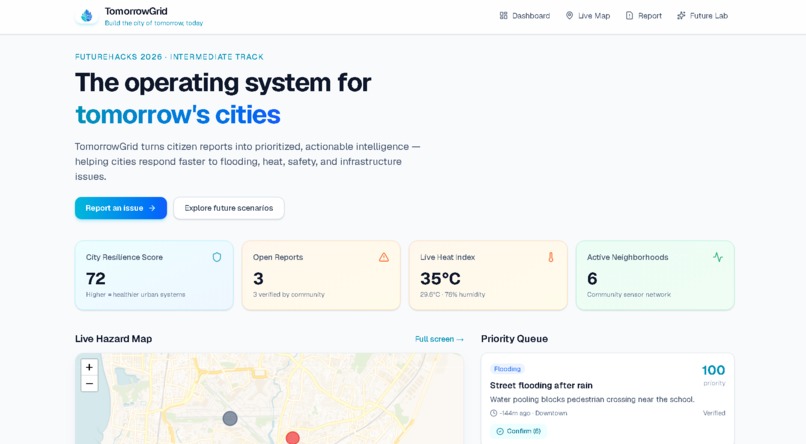Screen dimensions: 806x444
Task: Click the FUTUREHACKS 2026 track label
Action: (x=169, y=57)
